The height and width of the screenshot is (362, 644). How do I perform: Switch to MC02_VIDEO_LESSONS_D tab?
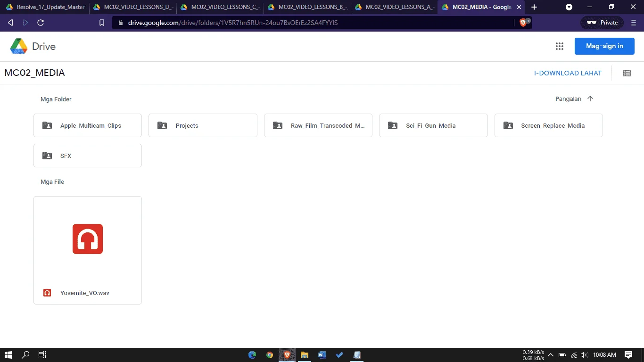coord(133,7)
